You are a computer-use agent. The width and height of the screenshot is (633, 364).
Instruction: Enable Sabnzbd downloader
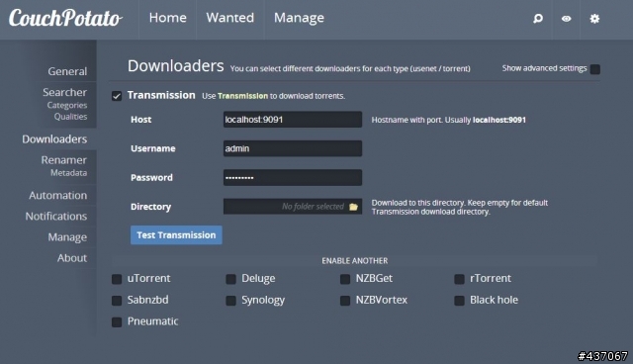click(x=117, y=301)
